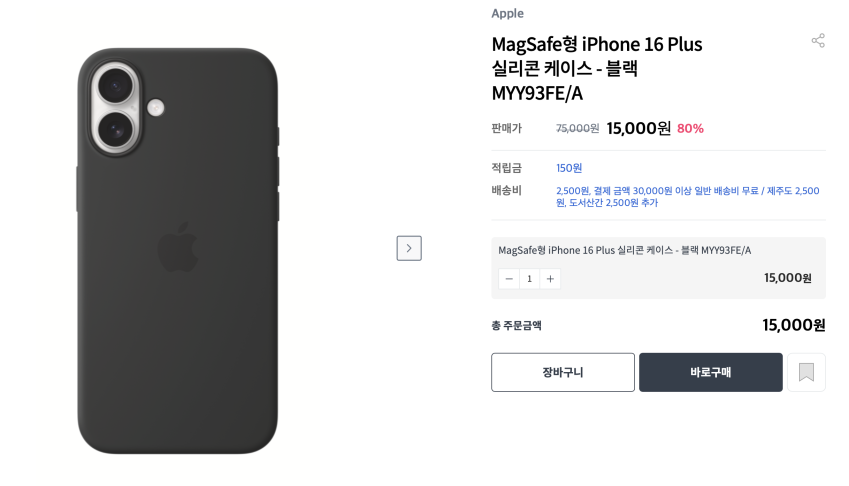The height and width of the screenshot is (486, 849).
Task: Click the 15,000원 sale price
Action: 638,128
